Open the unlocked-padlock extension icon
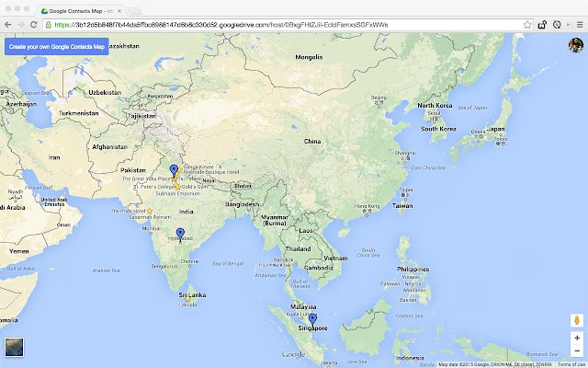The image size is (588, 368). [542, 25]
